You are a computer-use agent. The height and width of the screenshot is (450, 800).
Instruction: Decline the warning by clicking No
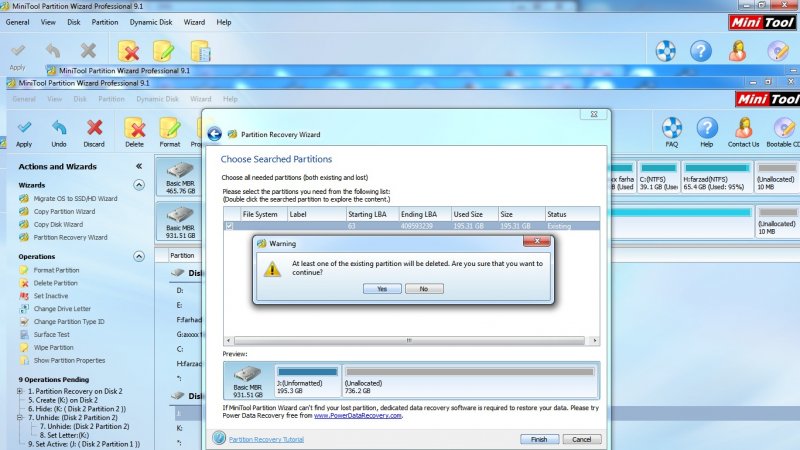[x=424, y=289]
